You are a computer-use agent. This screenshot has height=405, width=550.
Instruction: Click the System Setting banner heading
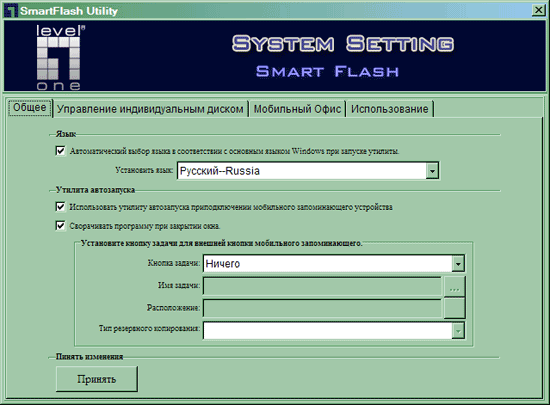(343, 44)
